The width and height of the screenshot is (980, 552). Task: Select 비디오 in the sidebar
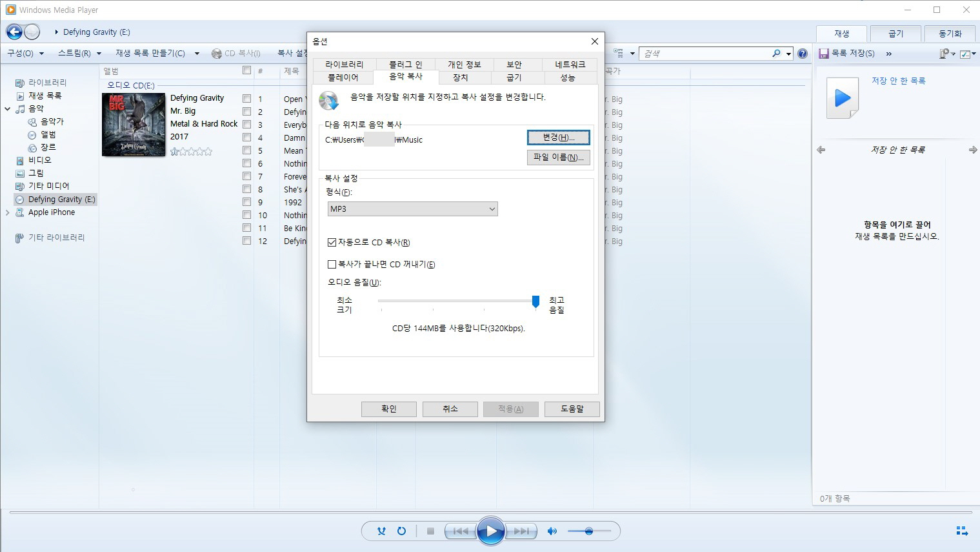click(x=39, y=160)
